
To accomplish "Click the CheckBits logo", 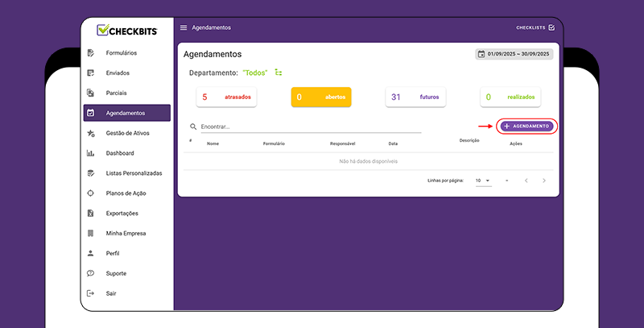I will (x=127, y=30).
